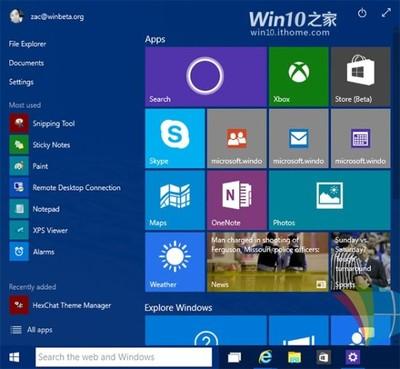Open Task View in taskbar

tap(234, 358)
